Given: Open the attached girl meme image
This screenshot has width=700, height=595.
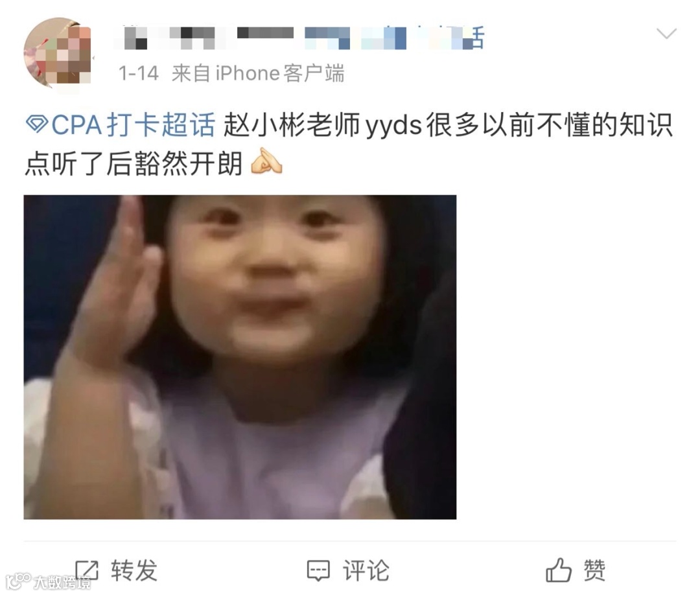Looking at the screenshot, I should (x=240, y=356).
